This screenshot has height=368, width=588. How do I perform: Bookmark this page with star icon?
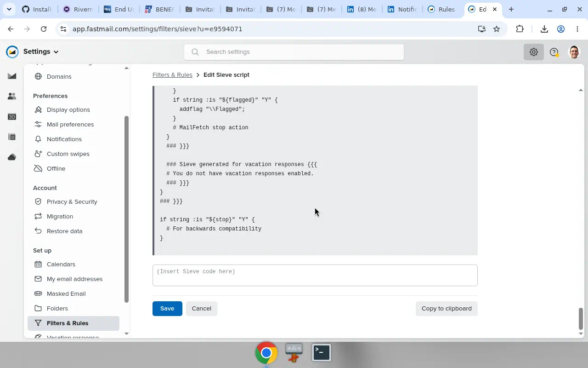pos(497,29)
